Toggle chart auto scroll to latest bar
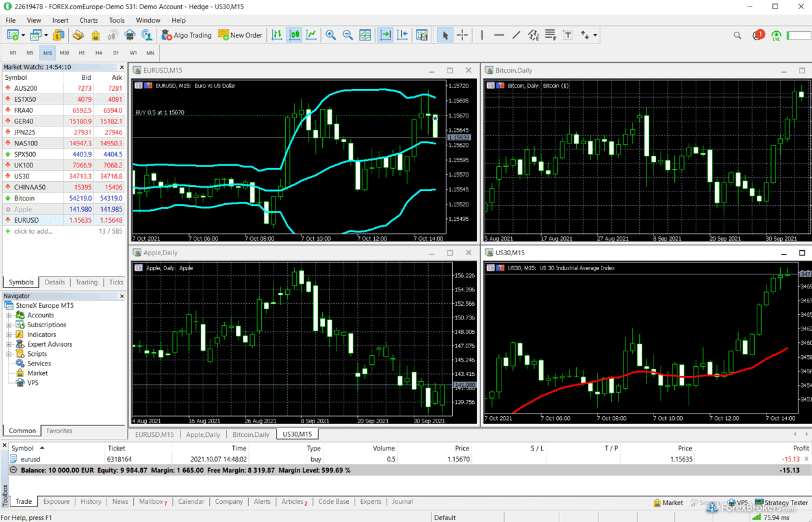812x522 pixels. point(385,35)
